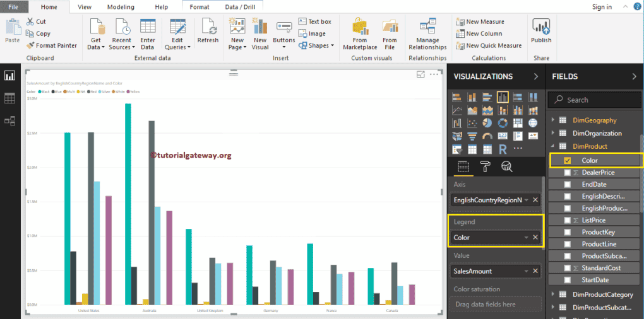Check the EnglishDescri... field
The height and width of the screenshot is (319, 644).
coord(568,197)
